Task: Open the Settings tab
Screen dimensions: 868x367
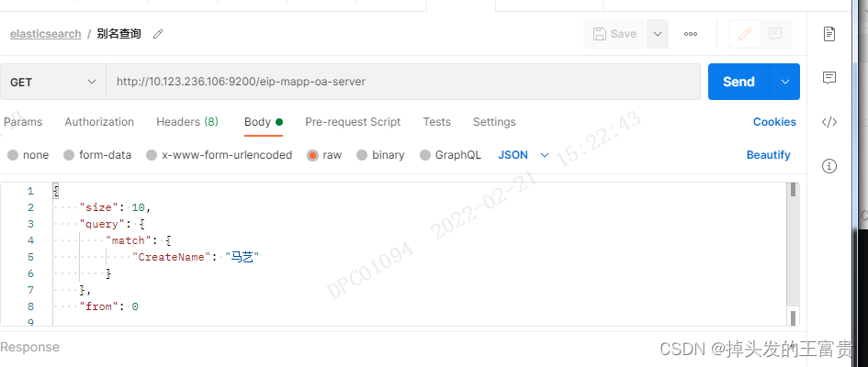Action: point(494,122)
